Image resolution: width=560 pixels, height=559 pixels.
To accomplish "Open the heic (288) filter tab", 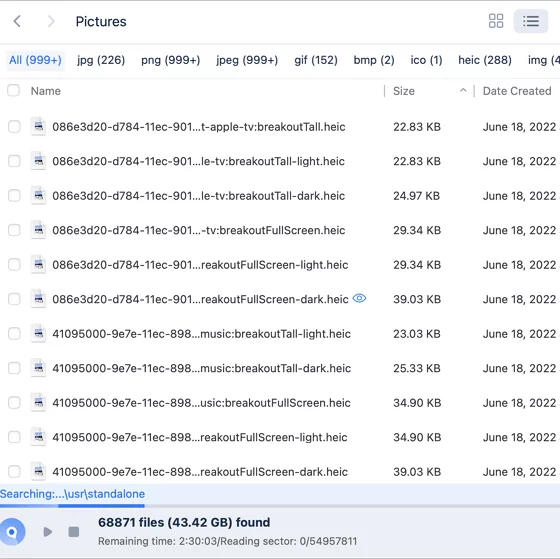I will [x=485, y=60].
